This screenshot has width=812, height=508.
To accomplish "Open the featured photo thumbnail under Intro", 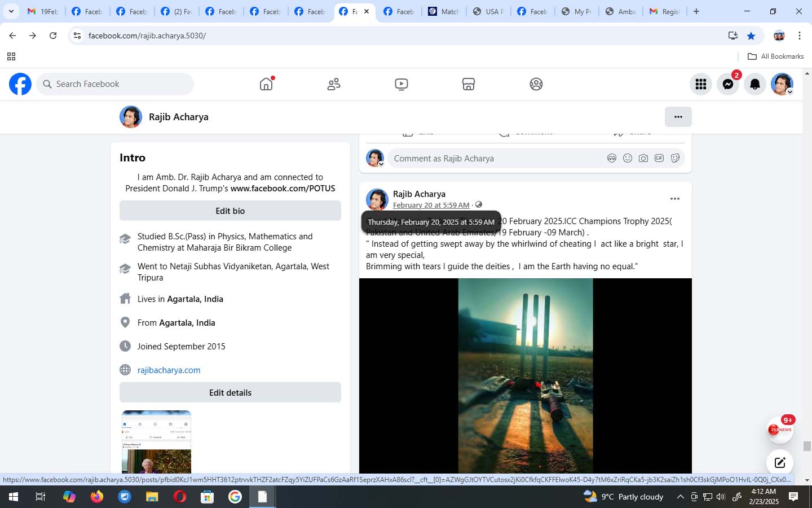I will [156, 442].
